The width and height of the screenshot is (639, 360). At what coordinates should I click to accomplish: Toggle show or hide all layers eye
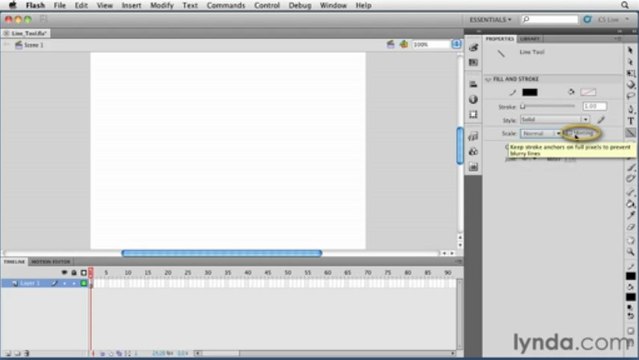pyautogui.click(x=64, y=272)
